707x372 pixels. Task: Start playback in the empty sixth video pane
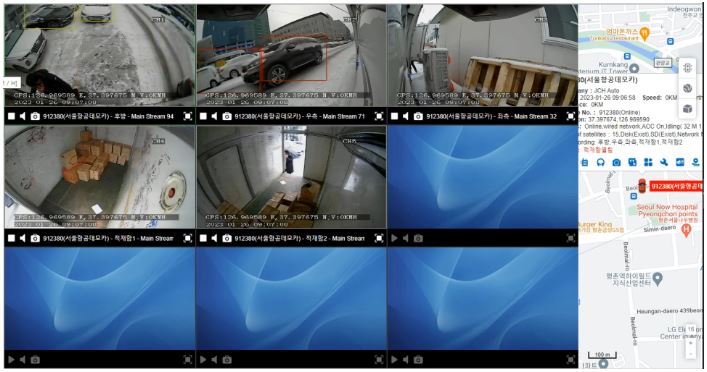(395, 238)
